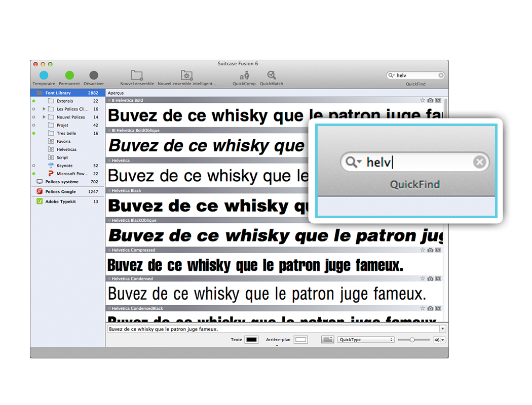Star the Helvetica CondensedBlack font as favorite
The width and height of the screenshot is (532, 405).
coord(423,308)
